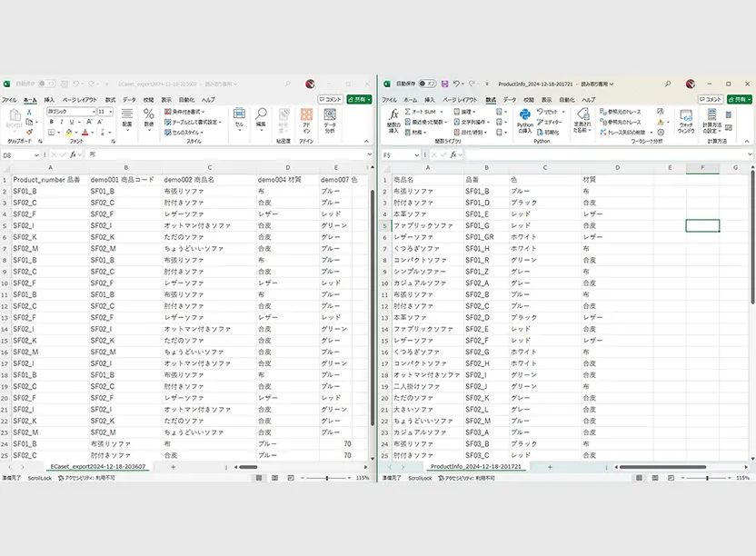Switch to the Data (データ) tab in right window
Image resolution: width=756 pixels, height=556 pixels.
(x=509, y=100)
